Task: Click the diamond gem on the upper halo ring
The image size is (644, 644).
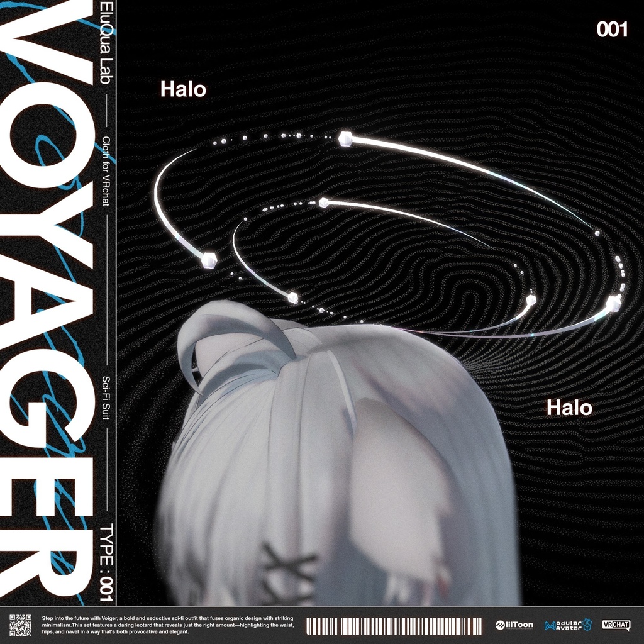Action: (345, 140)
